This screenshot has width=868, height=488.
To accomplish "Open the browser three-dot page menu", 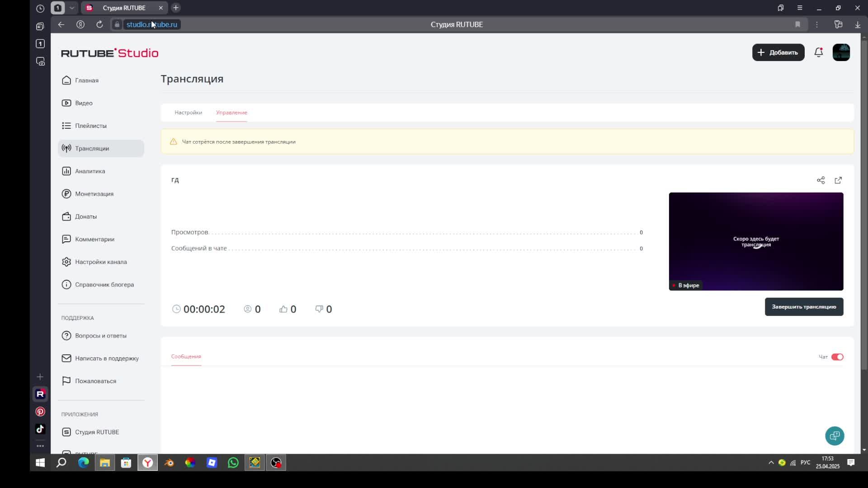I will coord(816,24).
